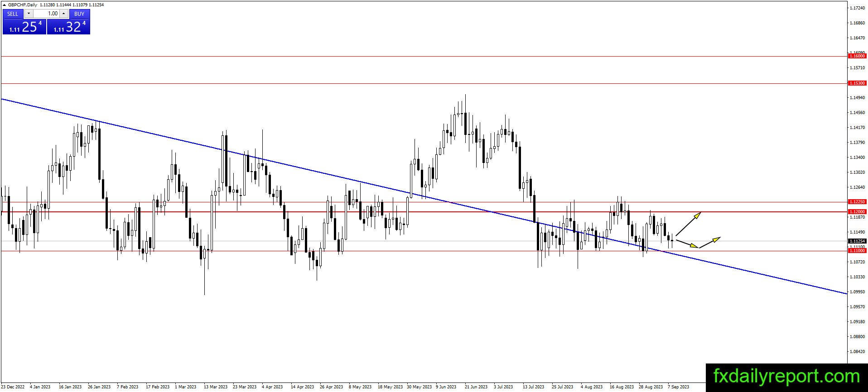Select the GBPCHF,Daily chart title
This screenshot has height=392, width=868.
(23, 5)
